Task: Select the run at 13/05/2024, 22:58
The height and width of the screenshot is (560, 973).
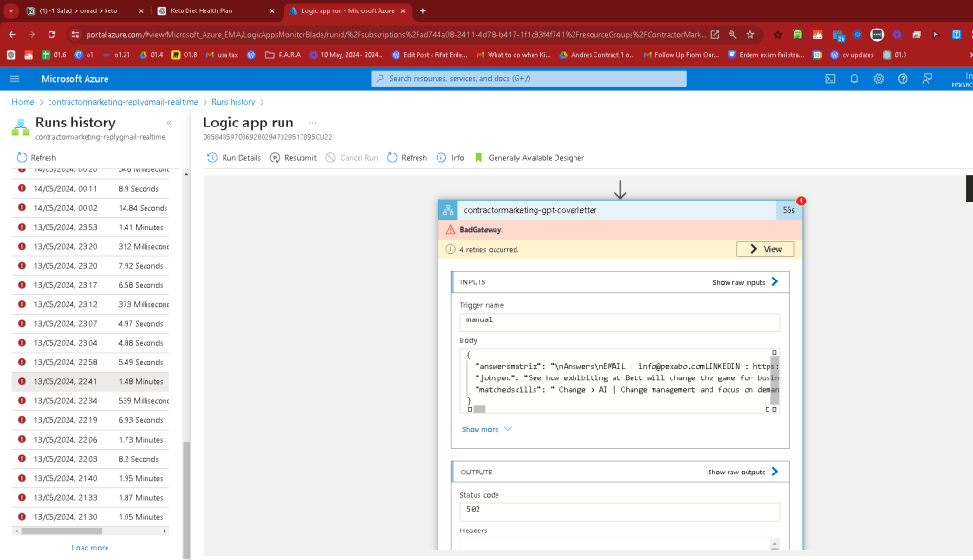Action: pyautogui.click(x=90, y=362)
